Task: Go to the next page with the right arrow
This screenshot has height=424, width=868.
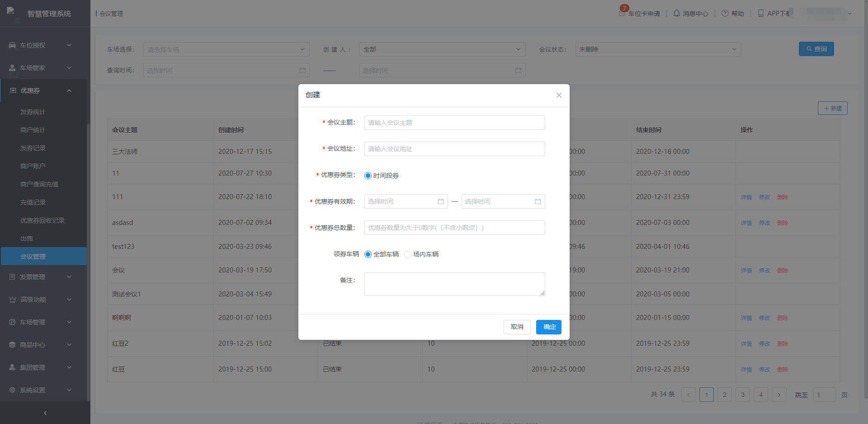Action: point(779,395)
